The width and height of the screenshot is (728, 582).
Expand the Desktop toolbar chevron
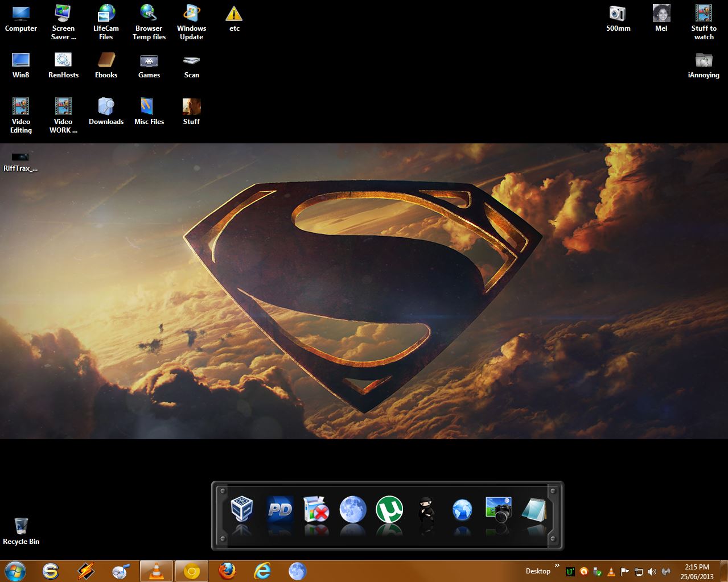pos(557,566)
